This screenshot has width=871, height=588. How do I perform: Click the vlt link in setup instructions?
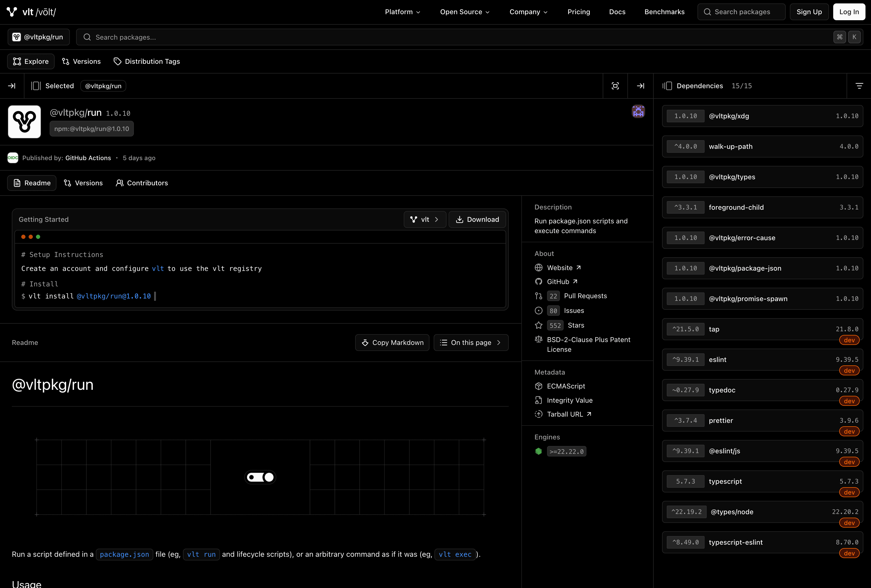click(x=158, y=268)
